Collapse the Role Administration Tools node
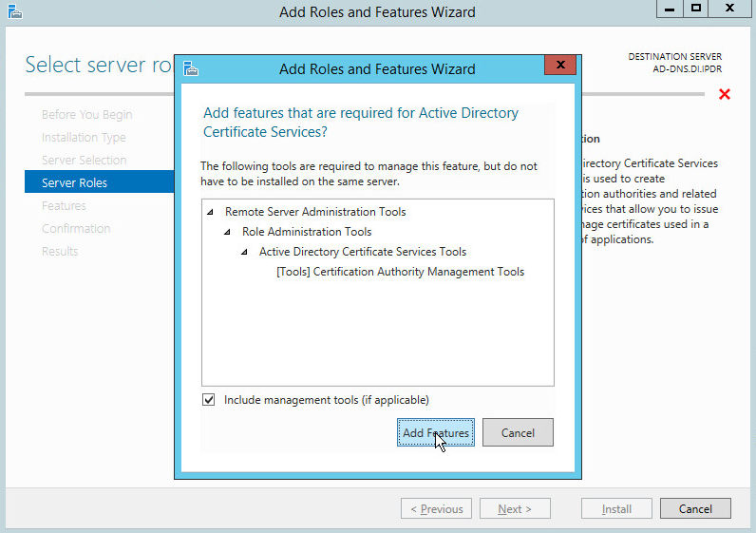Image resolution: width=756 pixels, height=533 pixels. [228, 232]
